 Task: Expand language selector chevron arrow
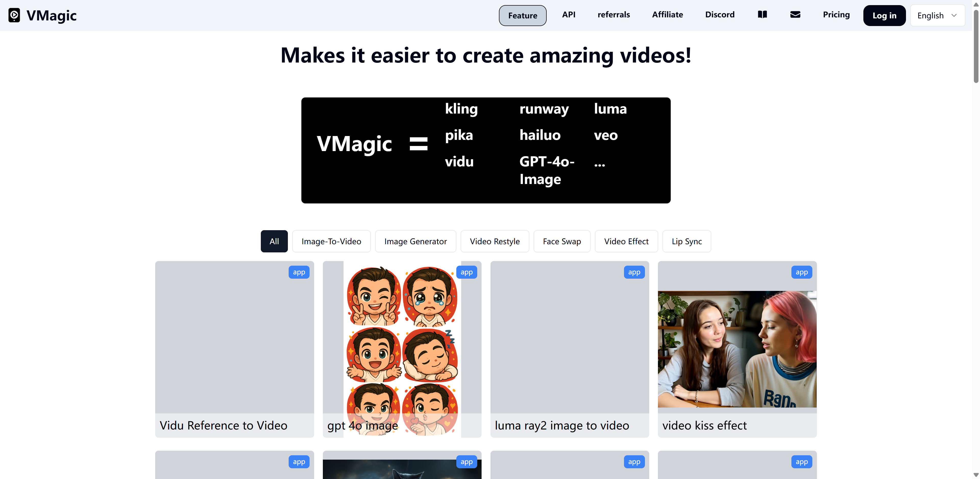954,16
